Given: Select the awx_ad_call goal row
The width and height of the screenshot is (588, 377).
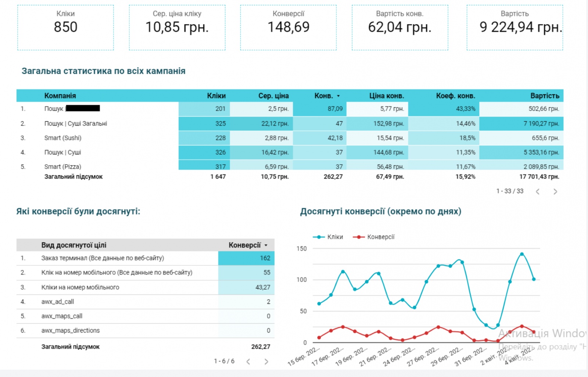Looking at the screenshot, I should click(x=58, y=302).
